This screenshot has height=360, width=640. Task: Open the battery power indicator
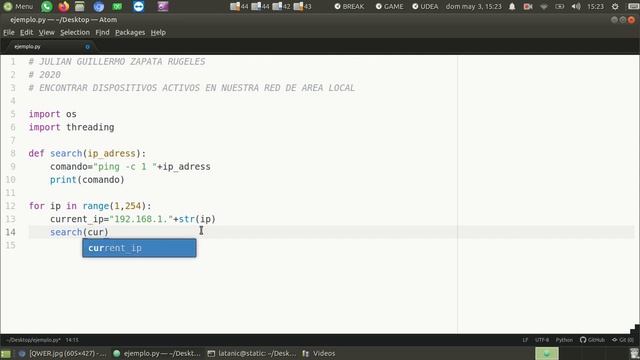pyautogui.click(x=560, y=6)
